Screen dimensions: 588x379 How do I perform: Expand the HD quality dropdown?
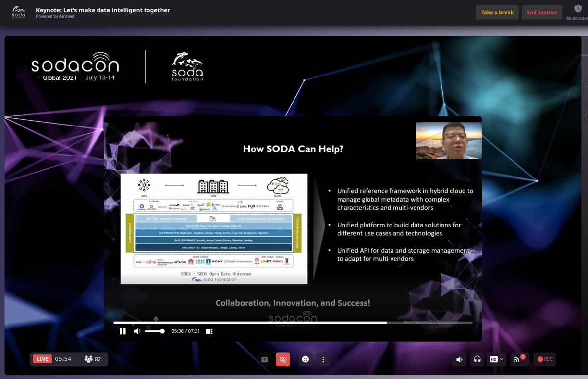coord(497,359)
